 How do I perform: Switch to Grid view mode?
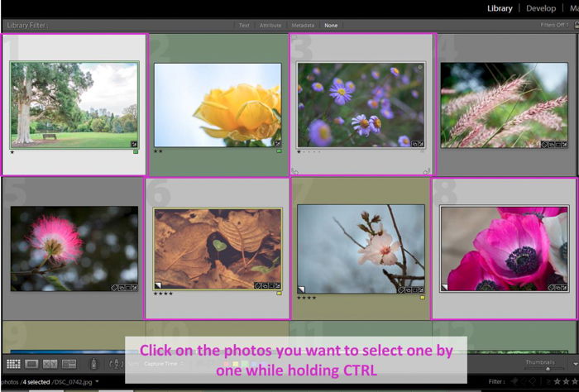tap(13, 364)
